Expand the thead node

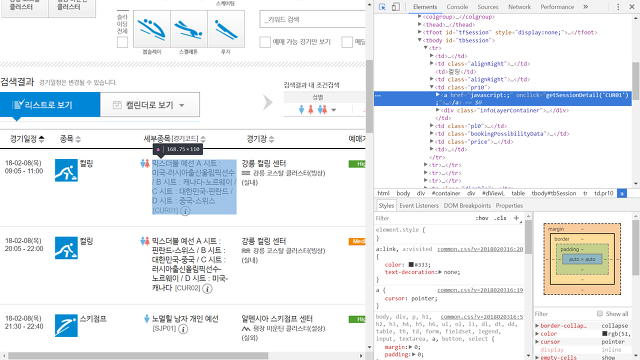[x=420, y=24]
